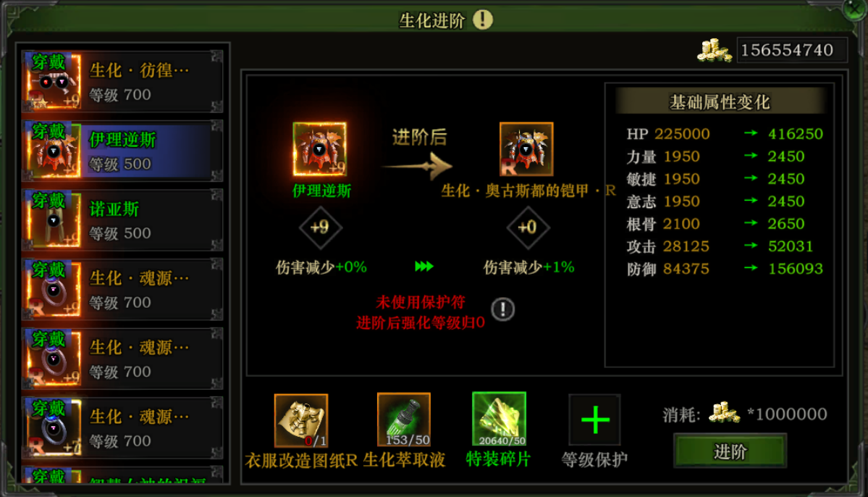Click the +0 enhancement level diamond
The image size is (868, 497).
coord(528,227)
